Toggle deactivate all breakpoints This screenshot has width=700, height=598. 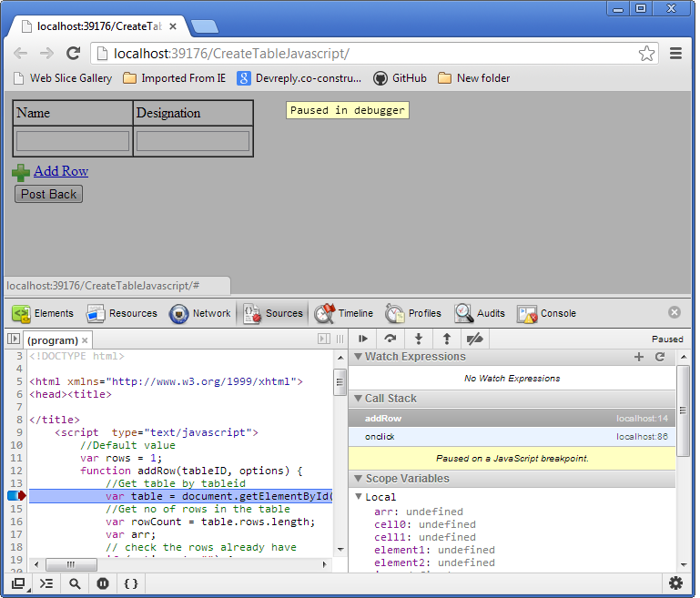(x=474, y=339)
